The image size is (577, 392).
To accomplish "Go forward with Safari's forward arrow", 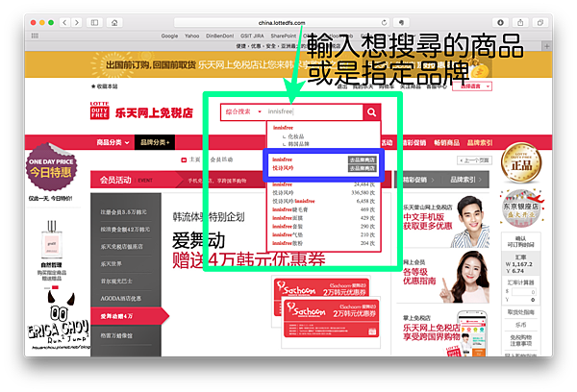I will click(x=77, y=22).
